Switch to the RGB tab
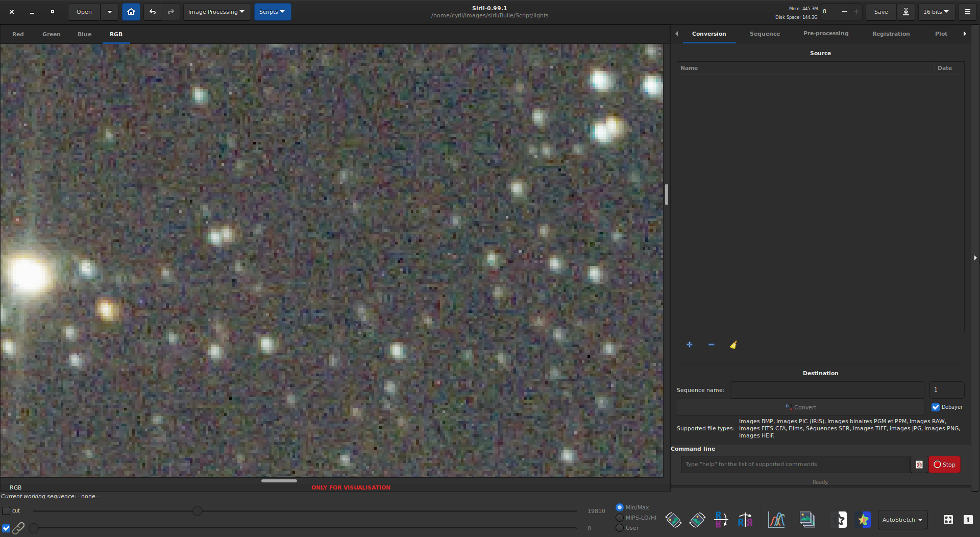The width and height of the screenshot is (980, 537). (116, 34)
